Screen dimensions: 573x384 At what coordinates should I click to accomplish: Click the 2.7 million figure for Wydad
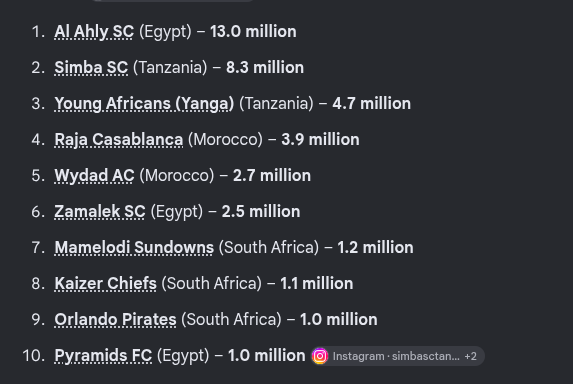coord(272,176)
